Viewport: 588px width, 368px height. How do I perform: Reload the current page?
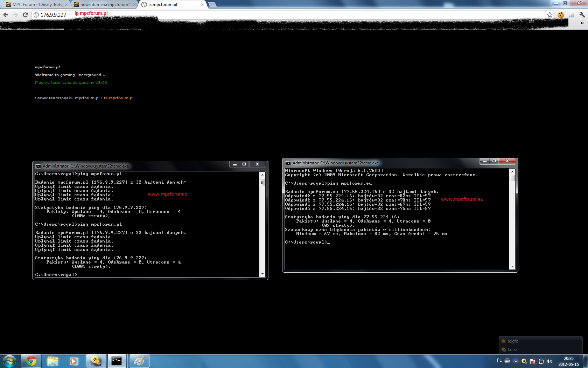coord(25,15)
